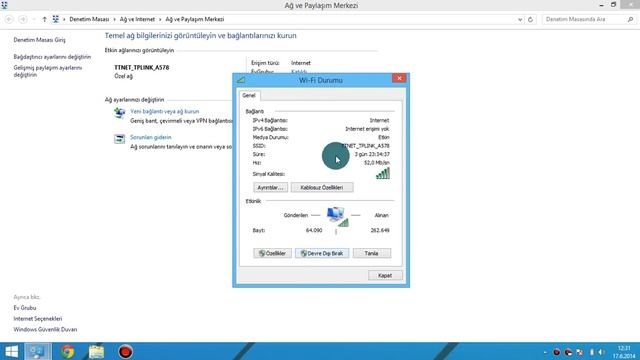Click the battery tray icon
This screenshot has height=360, width=640.
pyautogui.click(x=591, y=352)
